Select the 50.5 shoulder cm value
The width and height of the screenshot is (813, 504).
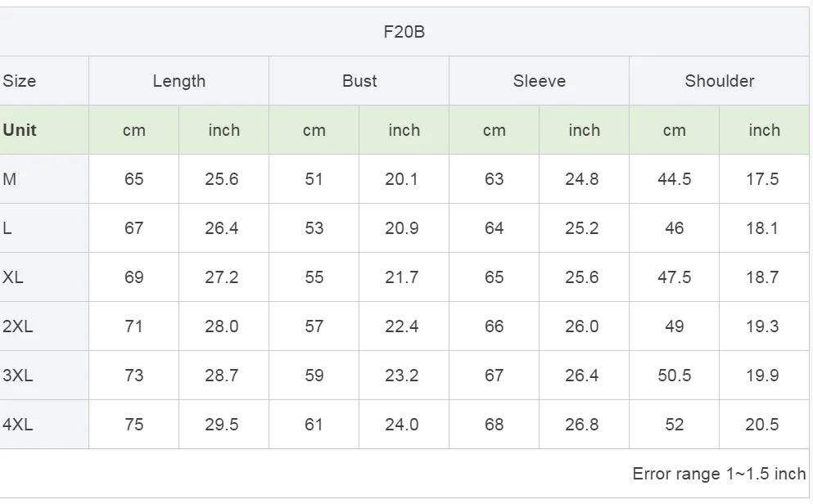coord(674,375)
